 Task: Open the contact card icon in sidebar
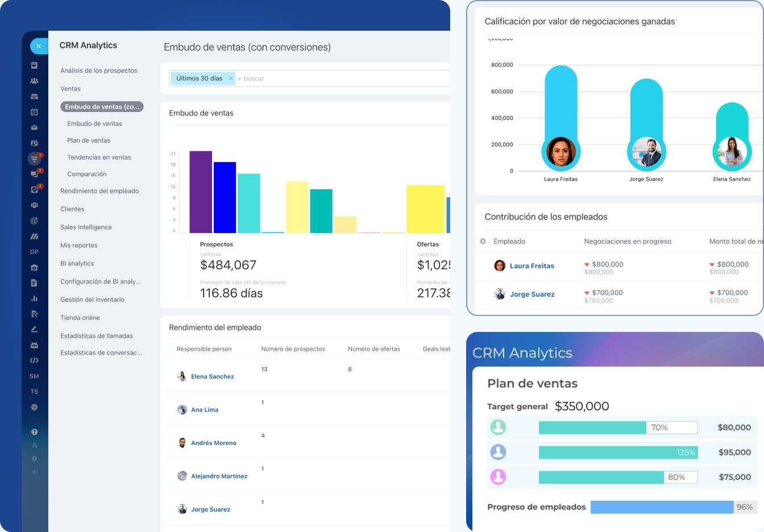pos(34,143)
